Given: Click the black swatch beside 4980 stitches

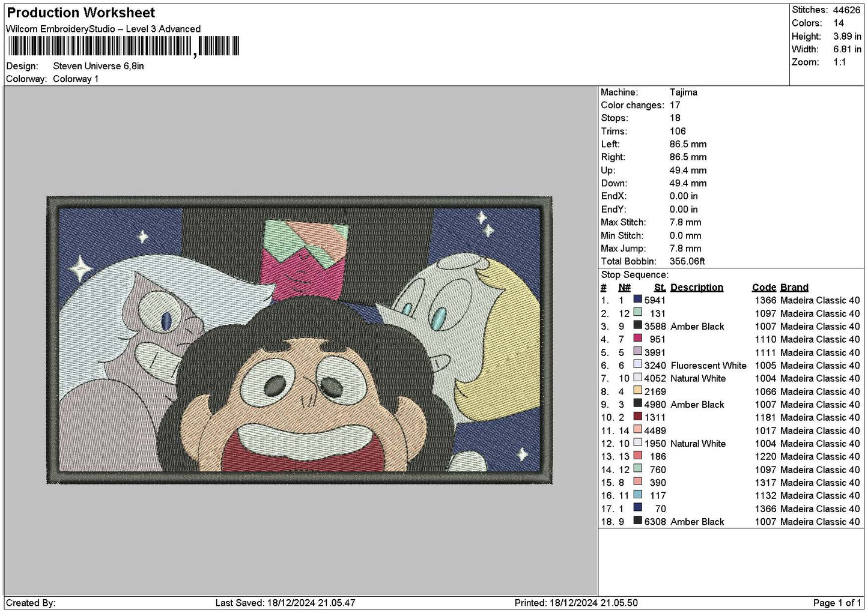Looking at the screenshot, I should [638, 404].
